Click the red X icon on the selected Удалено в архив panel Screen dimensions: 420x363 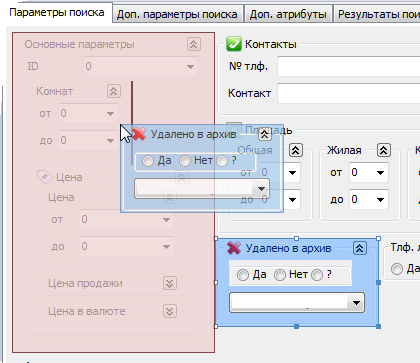point(234,248)
